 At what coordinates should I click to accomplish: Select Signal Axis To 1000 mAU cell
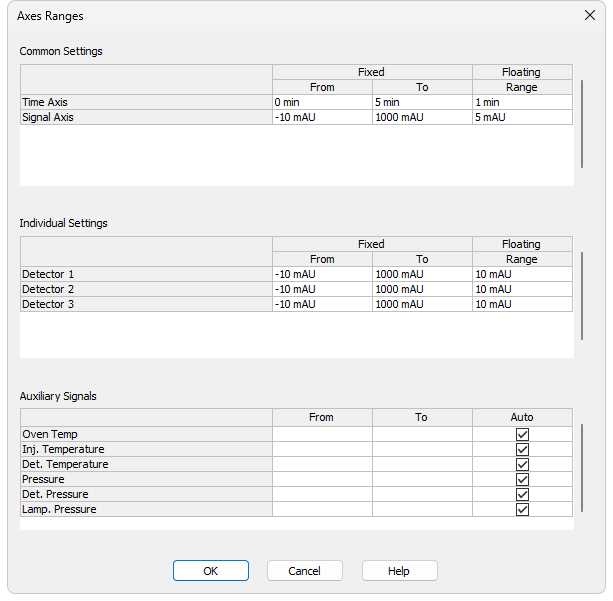[x=422, y=117]
